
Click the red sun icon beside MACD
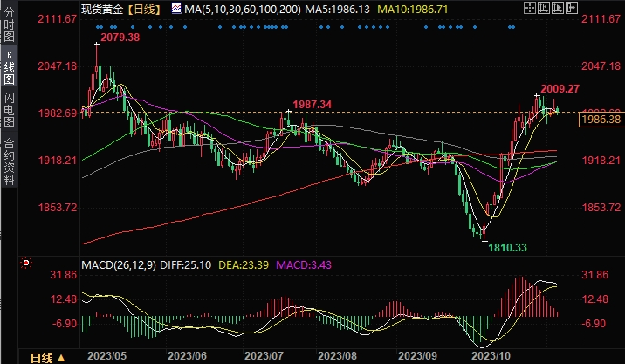(x=26, y=263)
